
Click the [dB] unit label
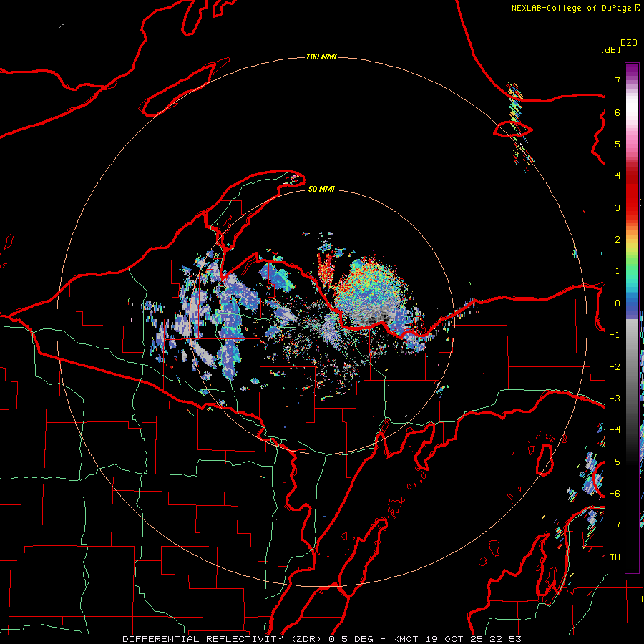pos(610,49)
